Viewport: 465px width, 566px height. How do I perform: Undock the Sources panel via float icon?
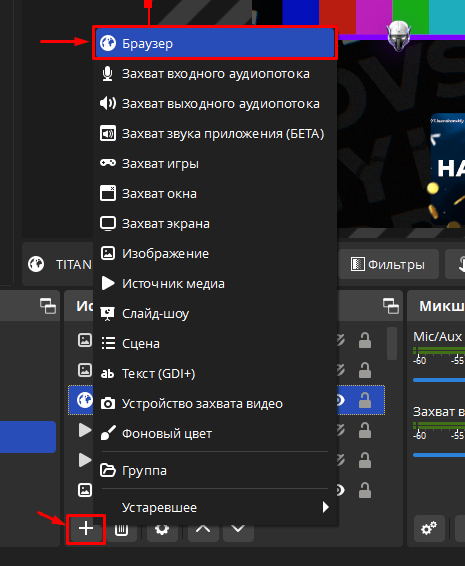pos(391,306)
